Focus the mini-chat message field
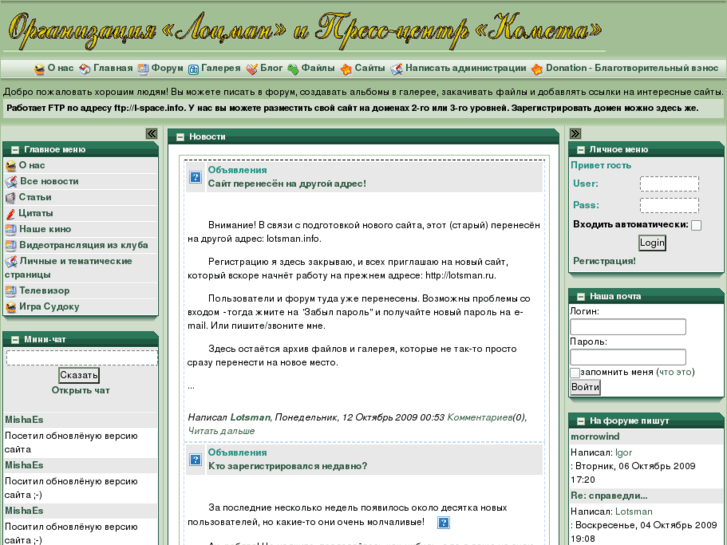Image resolution: width=727 pixels, height=545 pixels. pyautogui.click(x=82, y=358)
